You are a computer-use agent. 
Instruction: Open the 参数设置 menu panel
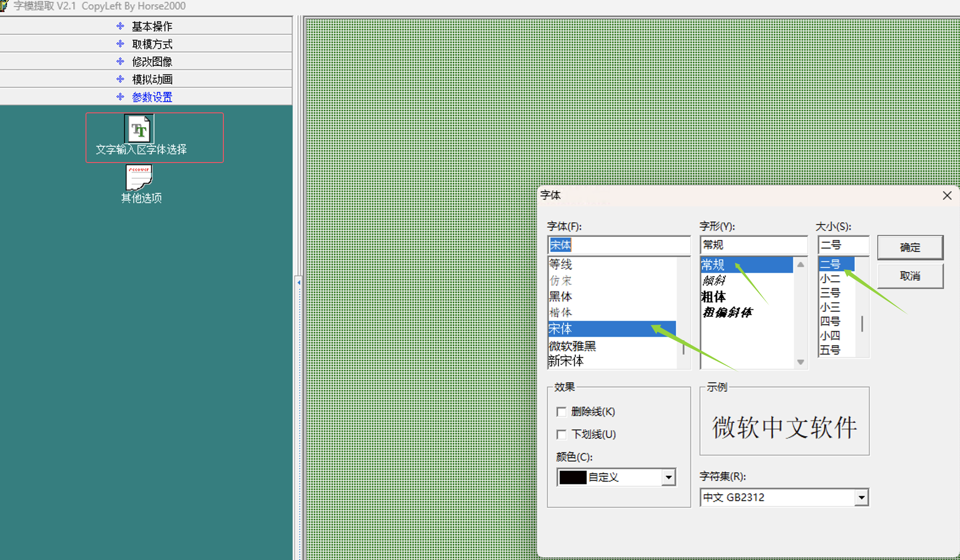152,97
